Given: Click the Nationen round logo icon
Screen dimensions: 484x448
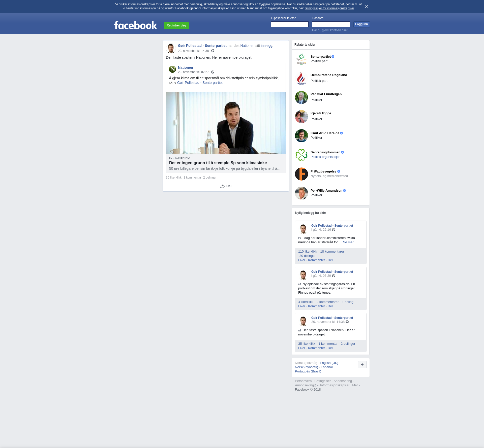Looking at the screenshot, I should [172, 69].
